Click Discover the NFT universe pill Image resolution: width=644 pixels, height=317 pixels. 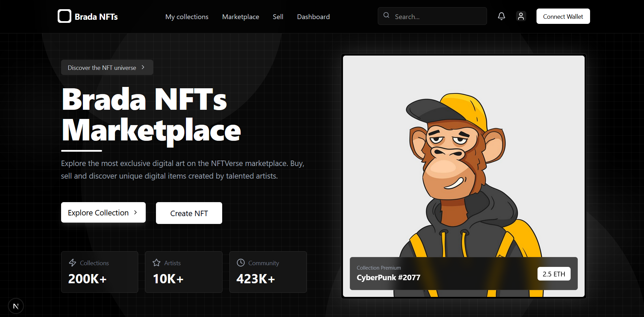click(107, 67)
